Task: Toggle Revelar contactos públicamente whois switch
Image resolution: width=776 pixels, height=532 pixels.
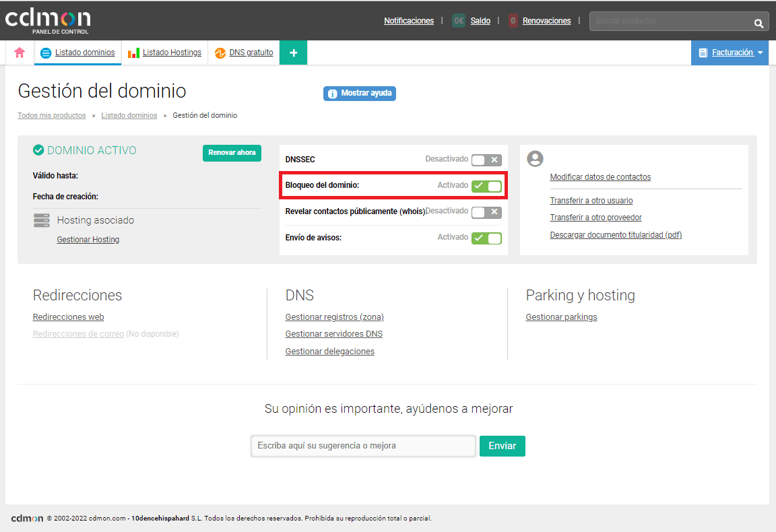Action: coord(486,212)
